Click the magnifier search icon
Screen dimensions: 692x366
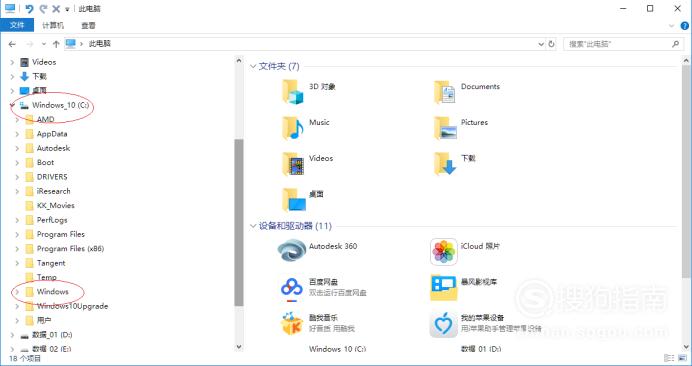[675, 44]
